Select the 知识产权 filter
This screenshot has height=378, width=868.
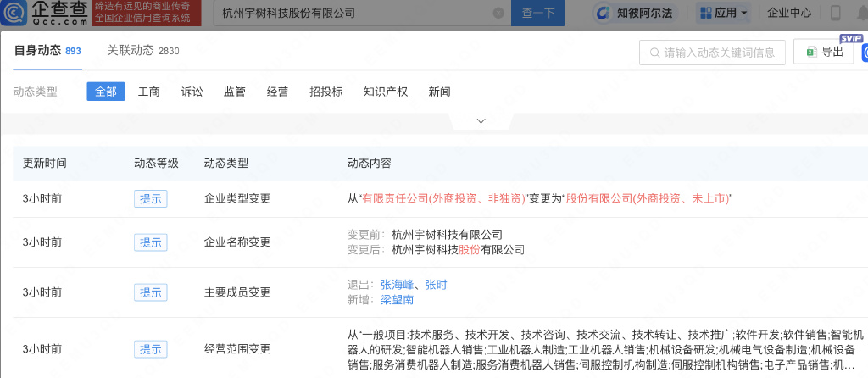pyautogui.click(x=386, y=92)
